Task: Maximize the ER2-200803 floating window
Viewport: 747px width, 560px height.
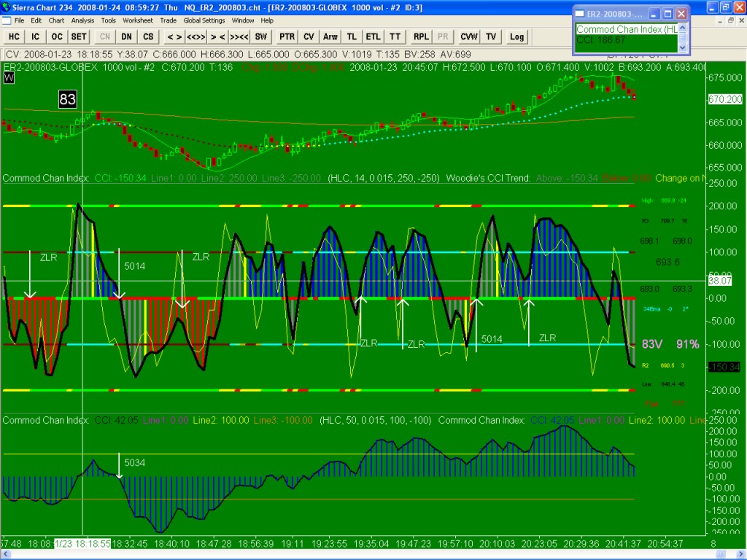Action: coord(667,14)
